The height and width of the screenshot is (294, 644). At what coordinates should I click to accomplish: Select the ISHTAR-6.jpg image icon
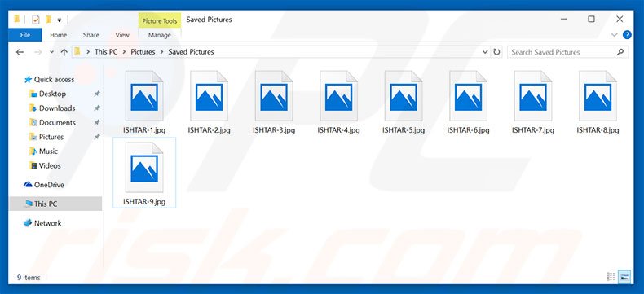click(x=468, y=96)
